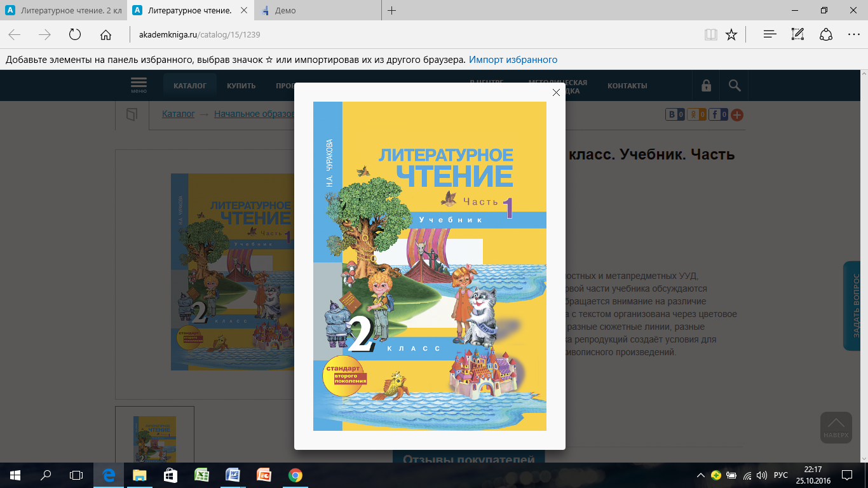Switch the РУС input language
This screenshot has width=868, height=488.
click(781, 475)
